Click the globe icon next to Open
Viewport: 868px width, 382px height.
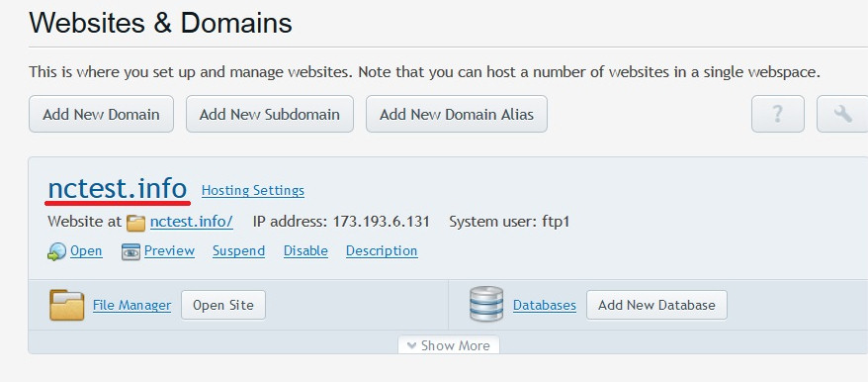(56, 251)
